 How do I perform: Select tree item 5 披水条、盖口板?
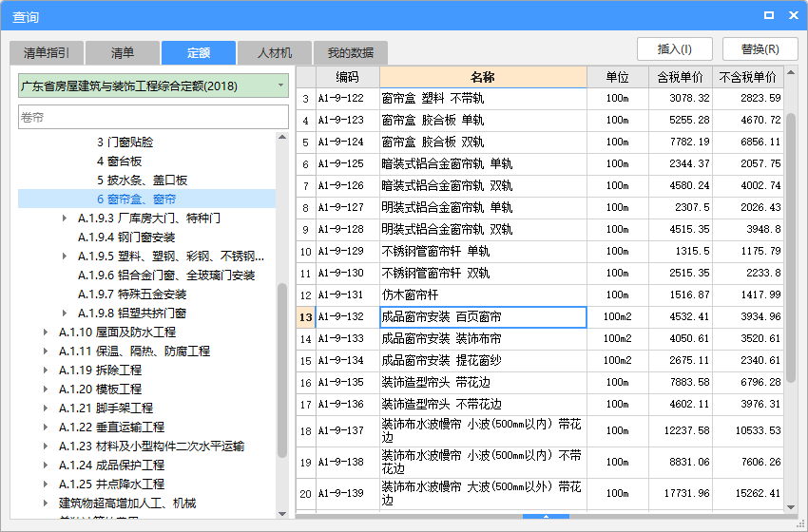point(143,180)
